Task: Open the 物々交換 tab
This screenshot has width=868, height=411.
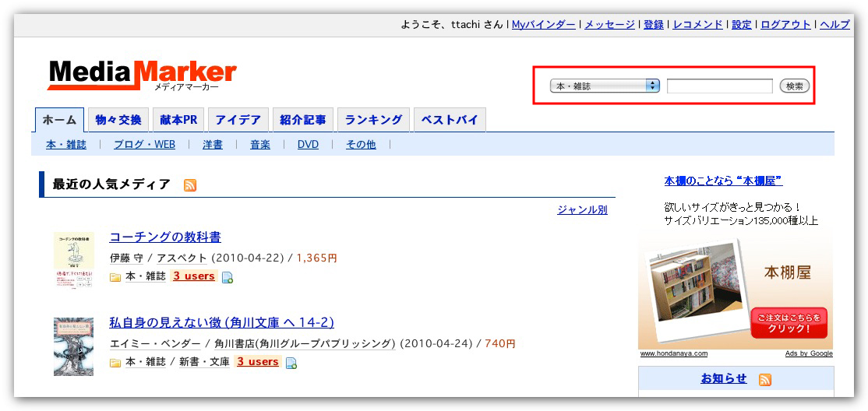Action: pyautogui.click(x=118, y=120)
